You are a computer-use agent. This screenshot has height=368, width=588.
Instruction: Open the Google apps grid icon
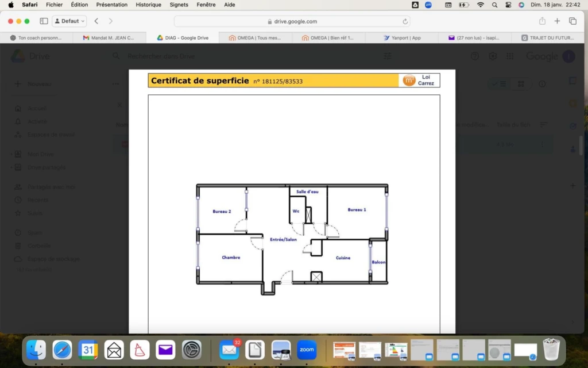[x=510, y=56]
